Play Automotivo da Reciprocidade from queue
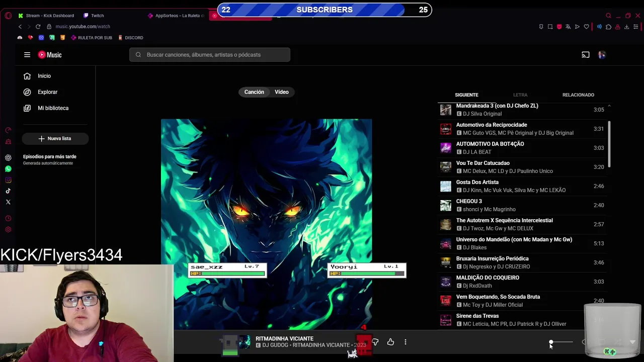644x362 pixels. click(523, 129)
